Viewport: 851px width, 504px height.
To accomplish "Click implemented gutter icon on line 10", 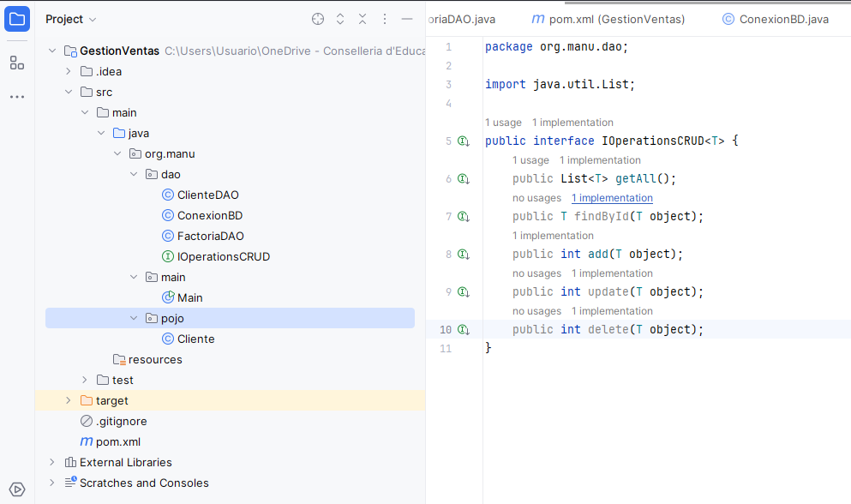I will tap(464, 330).
